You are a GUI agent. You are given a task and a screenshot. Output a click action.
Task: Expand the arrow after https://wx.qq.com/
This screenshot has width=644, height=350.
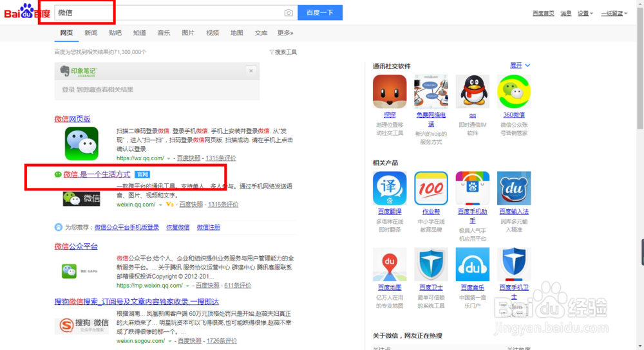[168, 158]
